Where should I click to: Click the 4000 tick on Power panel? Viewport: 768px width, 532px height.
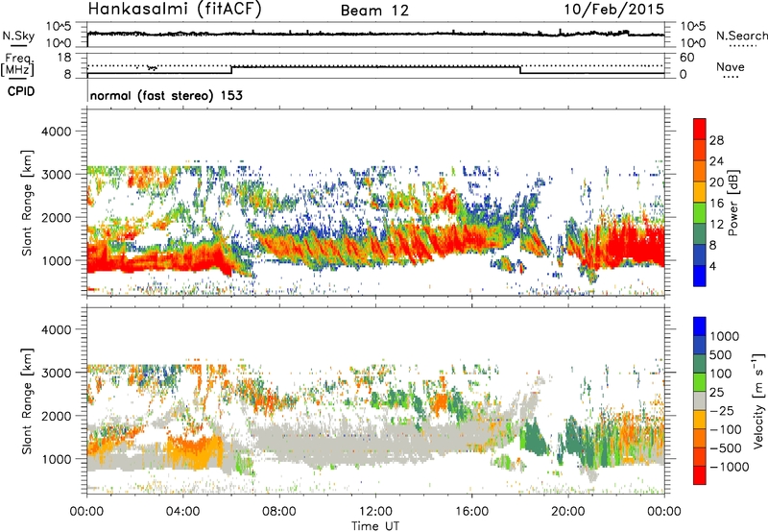tap(57, 132)
